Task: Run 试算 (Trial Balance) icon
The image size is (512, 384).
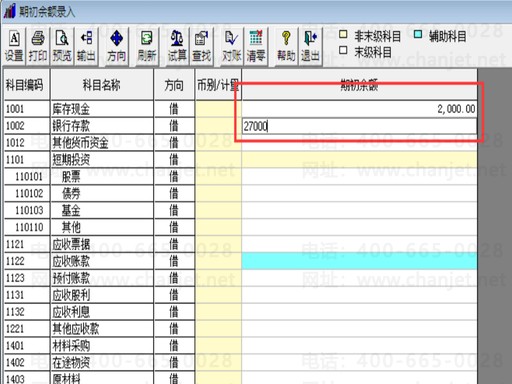Action: pos(177,47)
